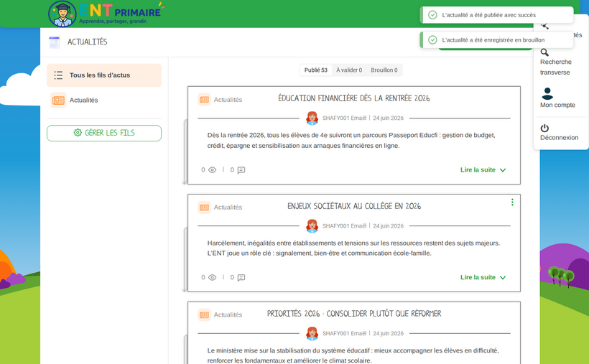Dismiss notification L'actualité a été publiée avec succès
This screenshot has width=589, height=364.
pyautogui.click(x=496, y=15)
